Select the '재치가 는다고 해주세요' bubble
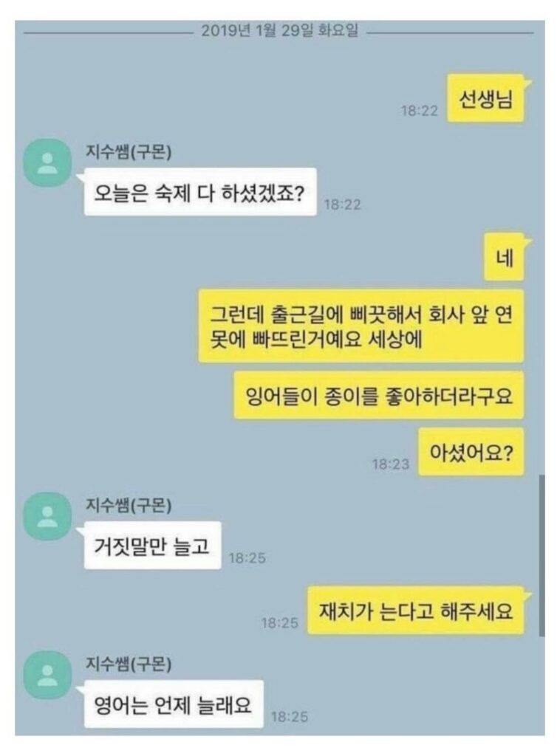560x756 pixels. click(x=416, y=611)
